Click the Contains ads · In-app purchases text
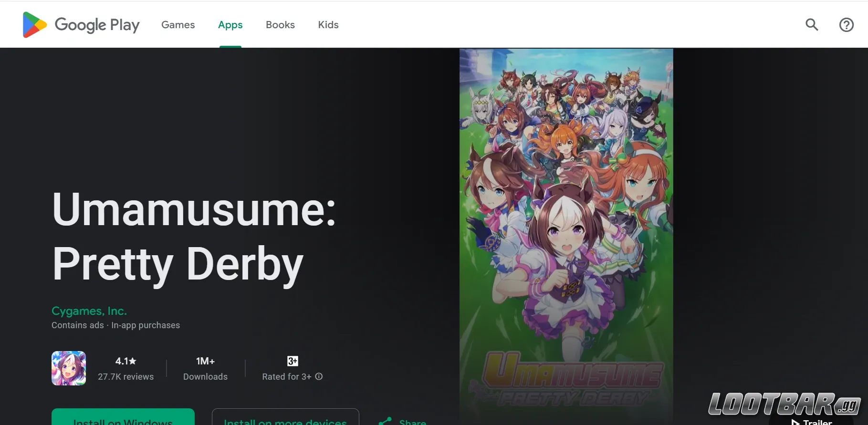Screen dimensions: 868x425 coord(116,325)
